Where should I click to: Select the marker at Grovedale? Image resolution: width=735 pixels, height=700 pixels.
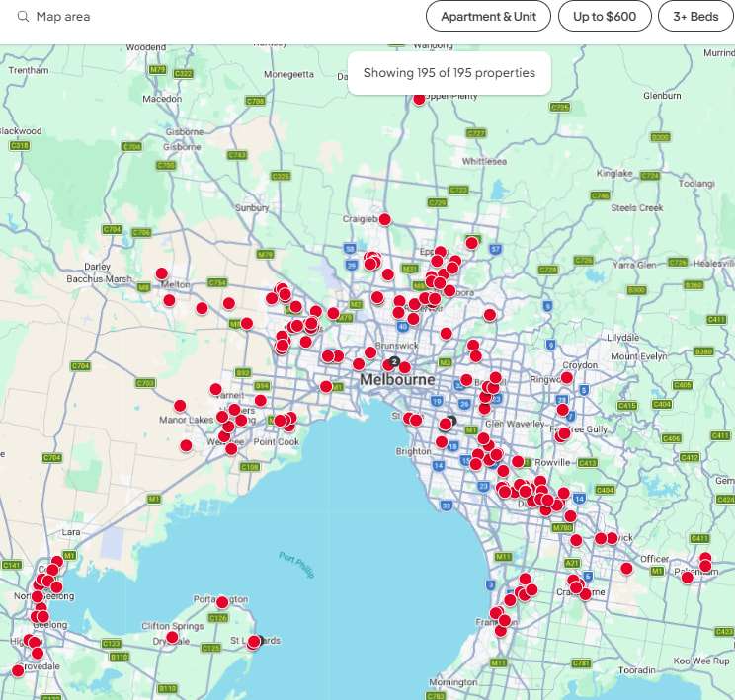pyautogui.click(x=18, y=671)
